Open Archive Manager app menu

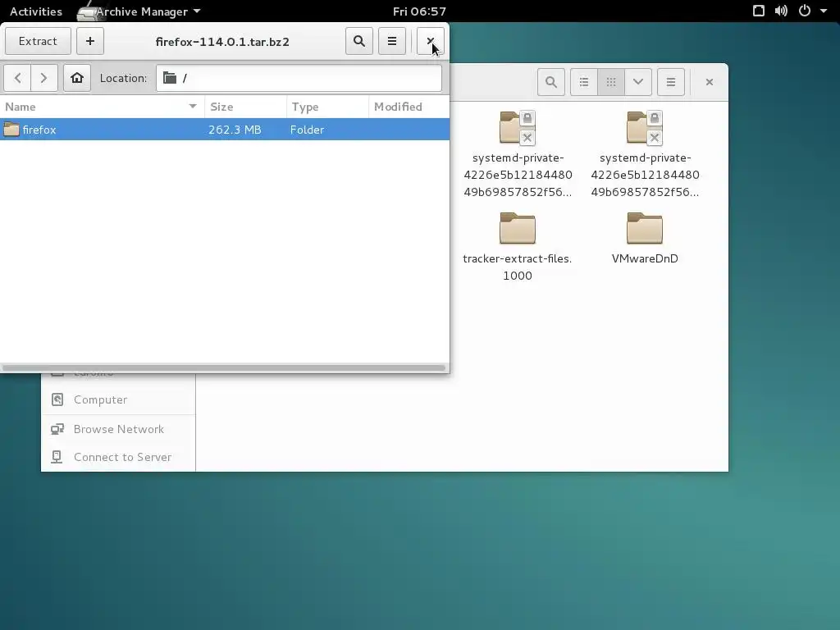coord(140,11)
